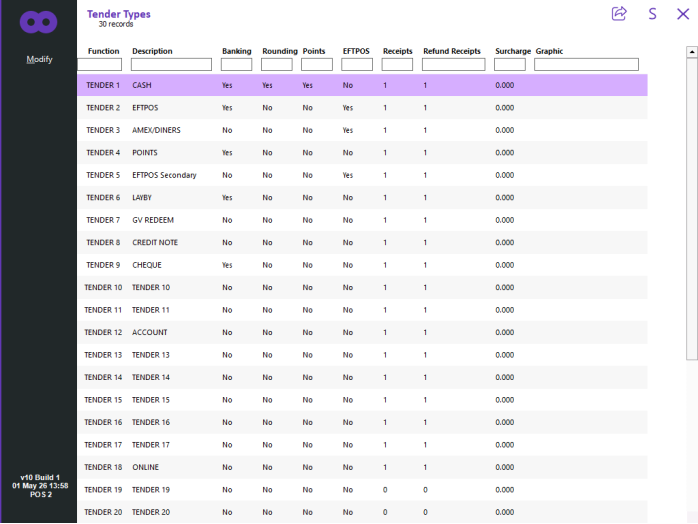Click the POS 2 label
Image resolution: width=698 pixels, height=524 pixels.
[41, 494]
